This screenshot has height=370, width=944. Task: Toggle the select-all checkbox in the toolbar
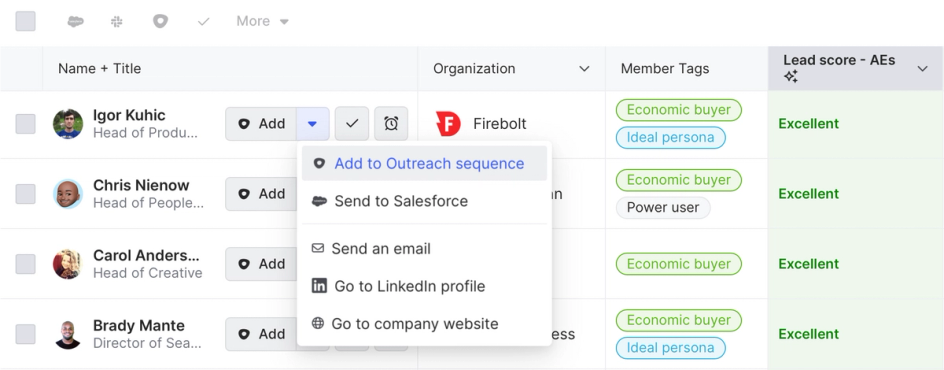(25, 21)
